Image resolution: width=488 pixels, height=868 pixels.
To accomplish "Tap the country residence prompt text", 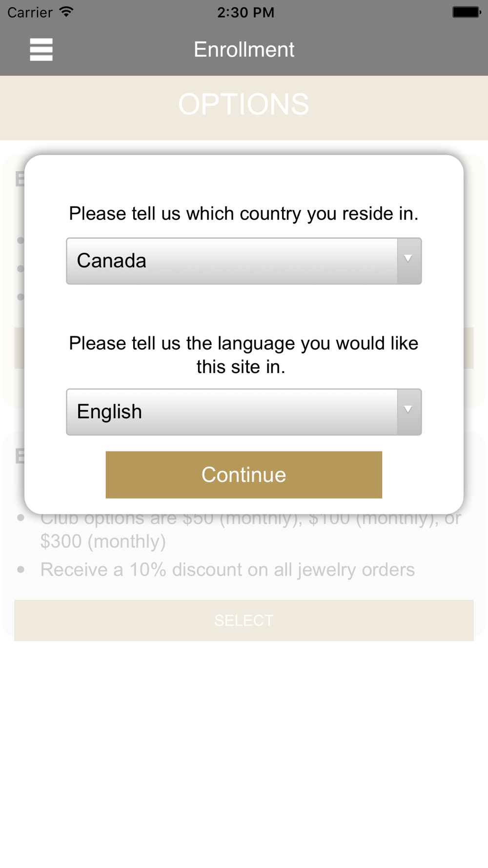I will (x=244, y=214).
